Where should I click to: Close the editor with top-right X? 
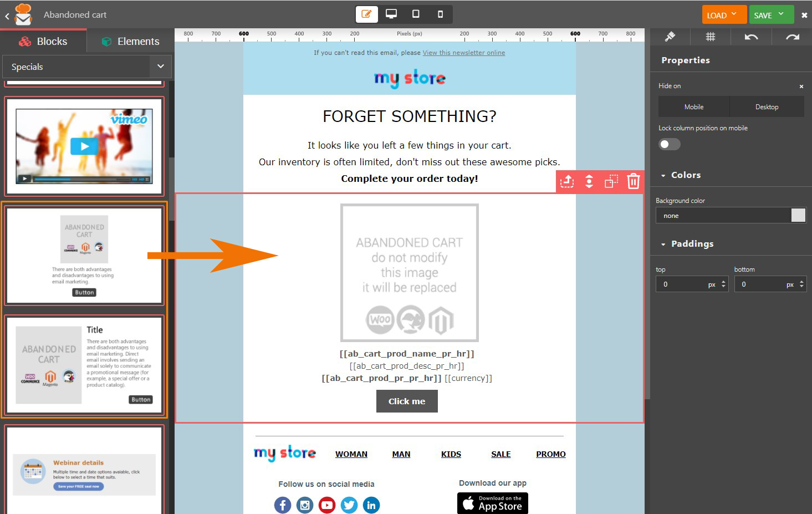[x=804, y=16]
